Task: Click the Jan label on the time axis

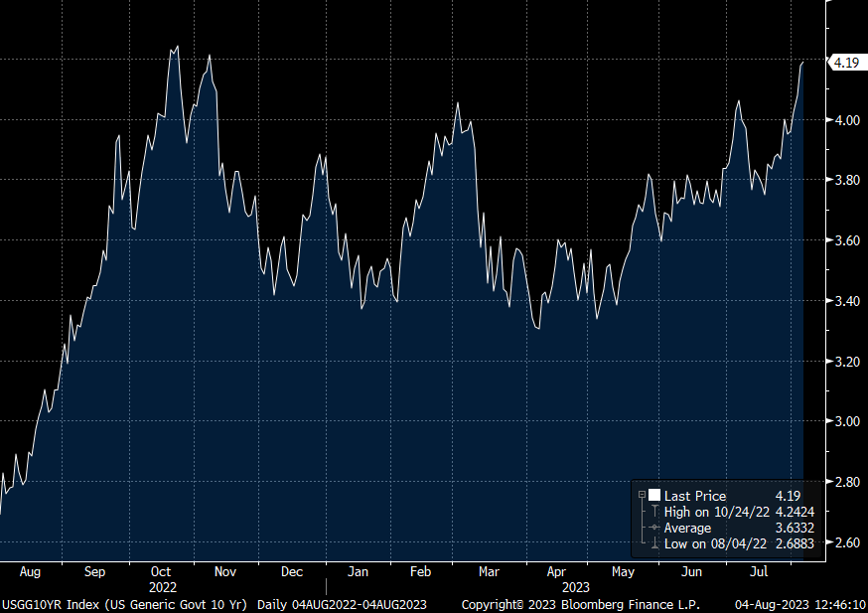Action: click(x=358, y=572)
